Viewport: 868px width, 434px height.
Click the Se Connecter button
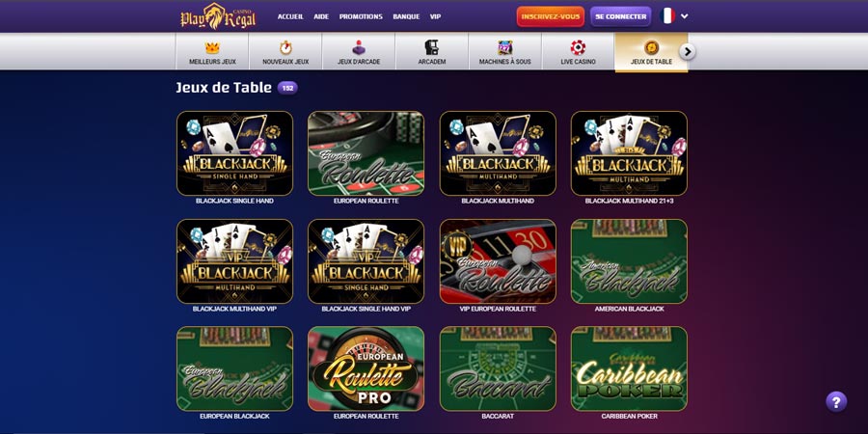tap(620, 16)
